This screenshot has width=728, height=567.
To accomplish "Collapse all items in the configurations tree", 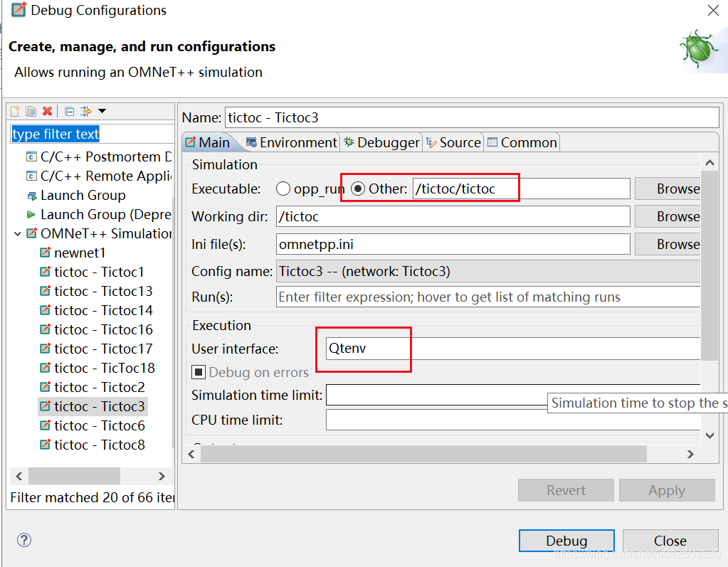I will click(x=68, y=111).
